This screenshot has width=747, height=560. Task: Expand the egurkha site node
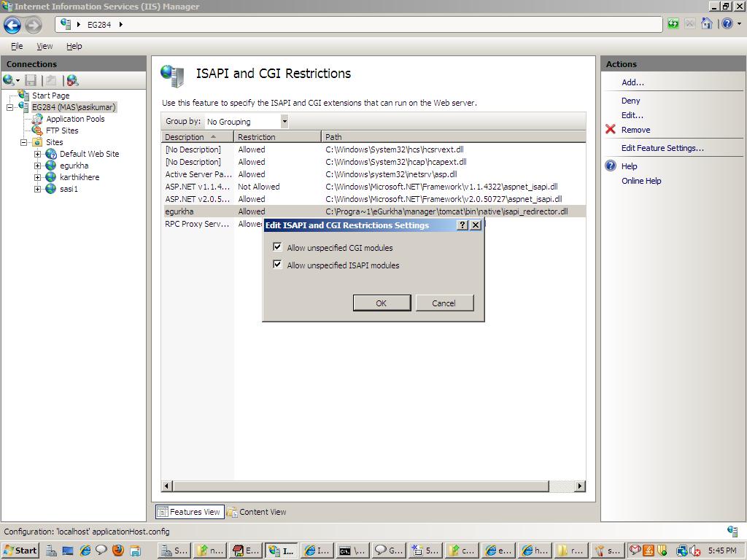pyautogui.click(x=38, y=166)
